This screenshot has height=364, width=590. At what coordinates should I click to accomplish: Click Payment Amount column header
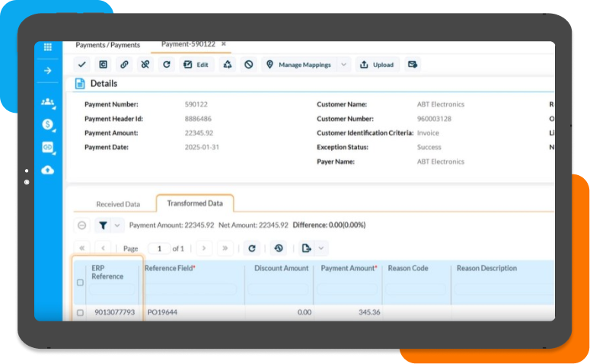coord(349,268)
